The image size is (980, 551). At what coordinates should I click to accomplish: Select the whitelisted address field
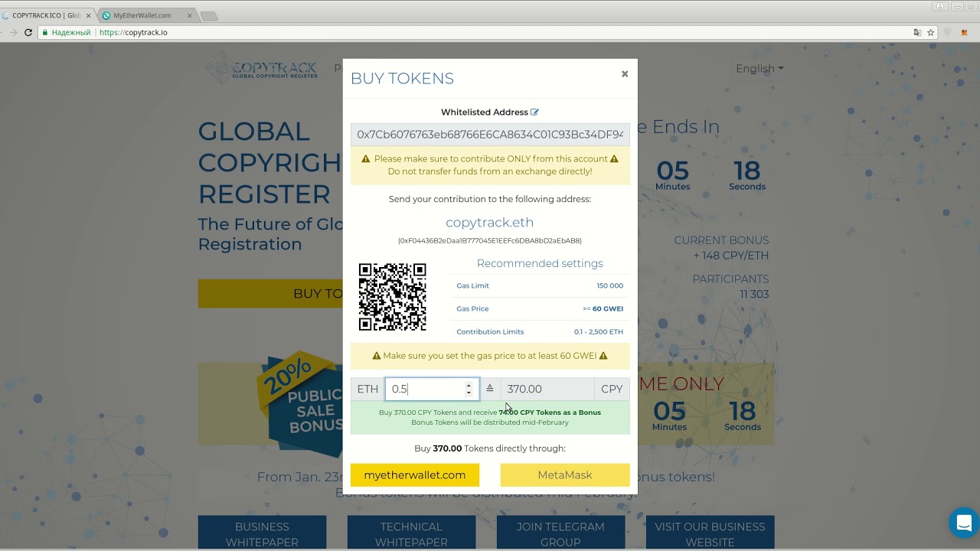click(x=490, y=135)
